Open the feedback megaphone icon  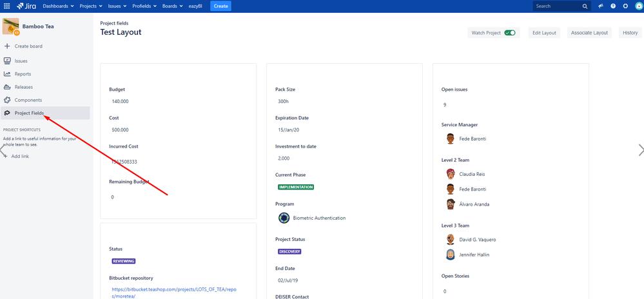(601, 6)
